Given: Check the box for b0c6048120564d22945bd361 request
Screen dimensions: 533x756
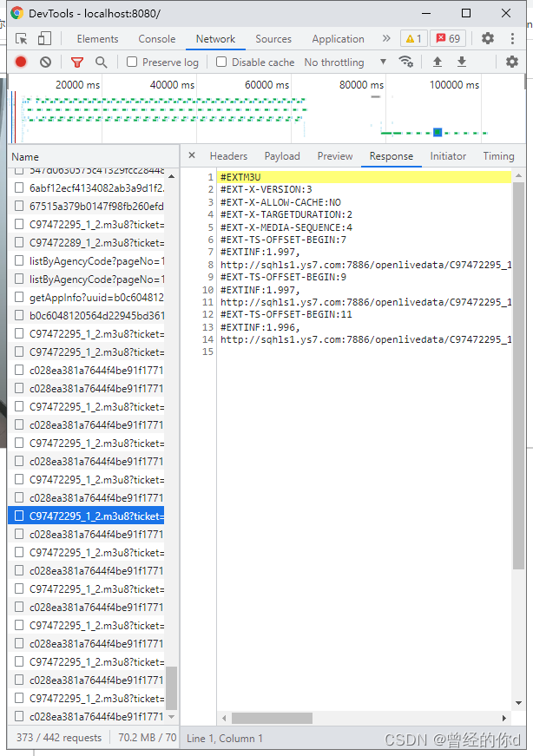Looking at the screenshot, I should (19, 315).
